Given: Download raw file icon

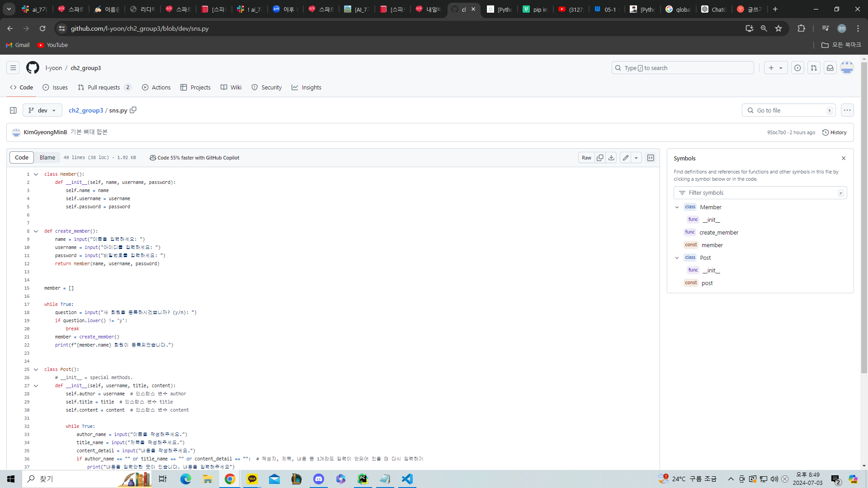Looking at the screenshot, I should [611, 158].
